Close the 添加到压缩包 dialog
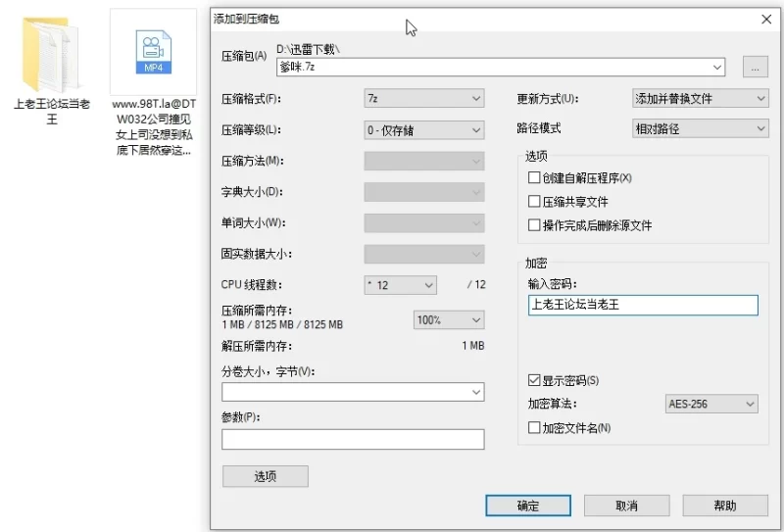The height and width of the screenshot is (532, 784). tap(765, 19)
